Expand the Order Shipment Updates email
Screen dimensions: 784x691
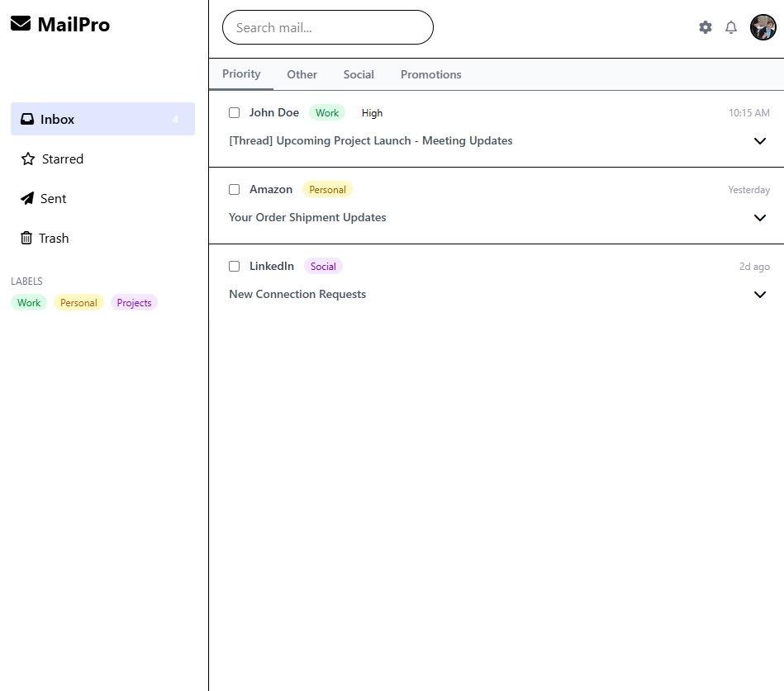tap(760, 218)
